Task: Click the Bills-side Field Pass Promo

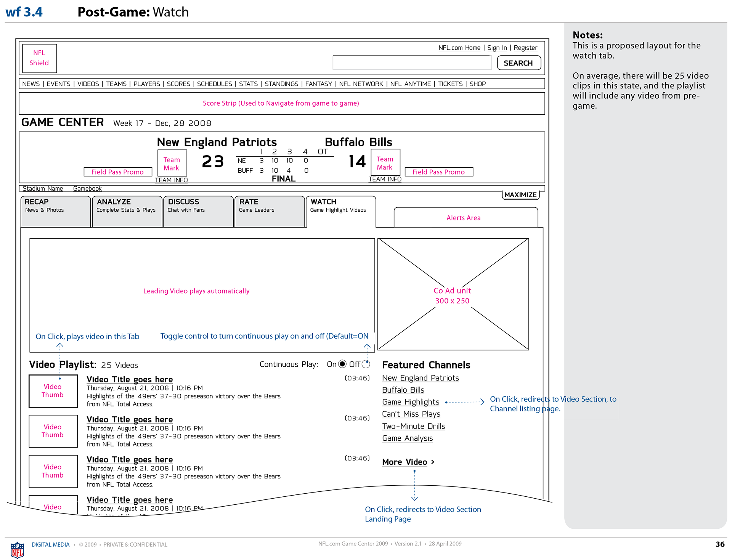Action: pyautogui.click(x=439, y=172)
